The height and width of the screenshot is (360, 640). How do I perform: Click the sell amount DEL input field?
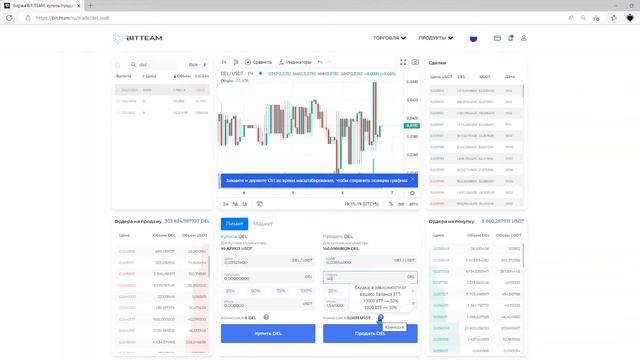[x=370, y=277]
